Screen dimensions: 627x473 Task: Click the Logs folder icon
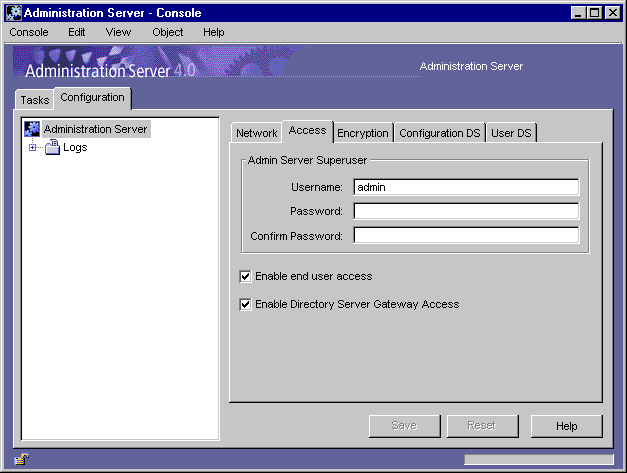pyautogui.click(x=52, y=147)
